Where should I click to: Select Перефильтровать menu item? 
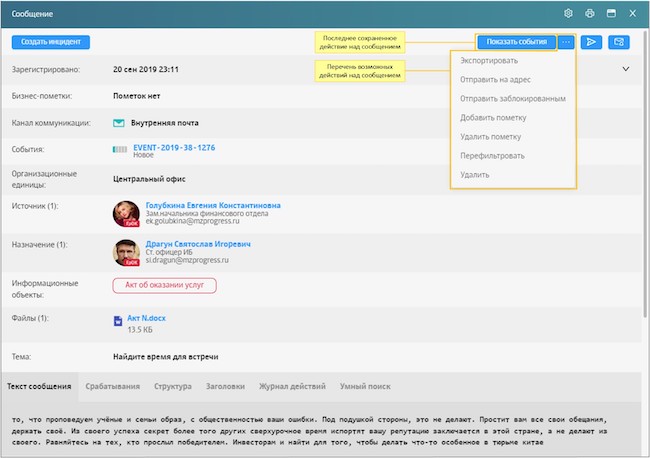[492, 156]
